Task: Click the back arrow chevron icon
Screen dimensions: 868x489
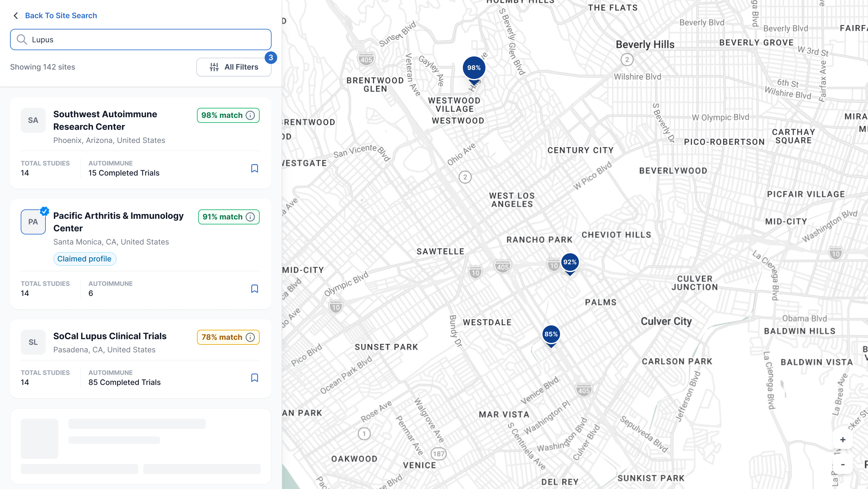Action: pos(15,15)
